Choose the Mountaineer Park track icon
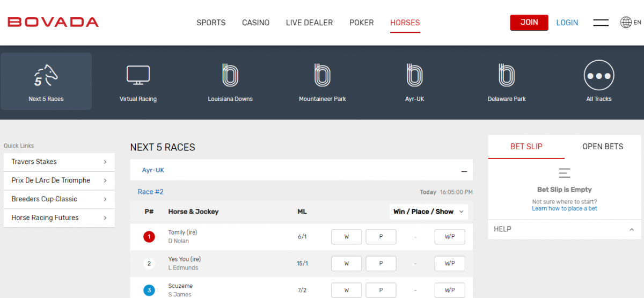 [323, 75]
